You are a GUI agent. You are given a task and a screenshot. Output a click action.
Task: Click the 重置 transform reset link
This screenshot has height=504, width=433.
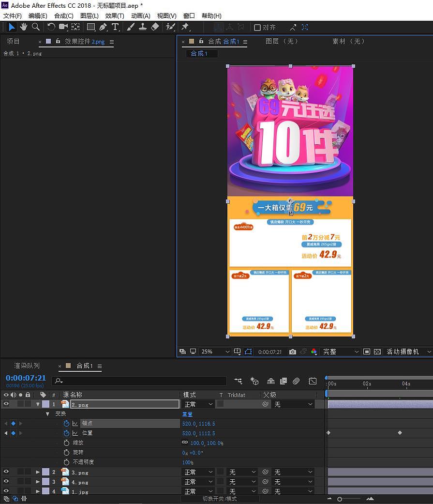187,414
